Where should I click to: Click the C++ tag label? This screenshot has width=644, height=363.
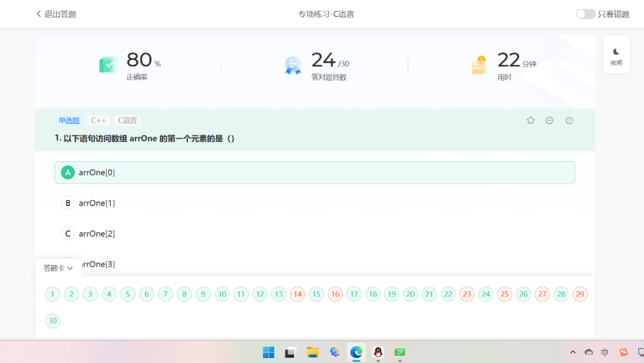98,120
